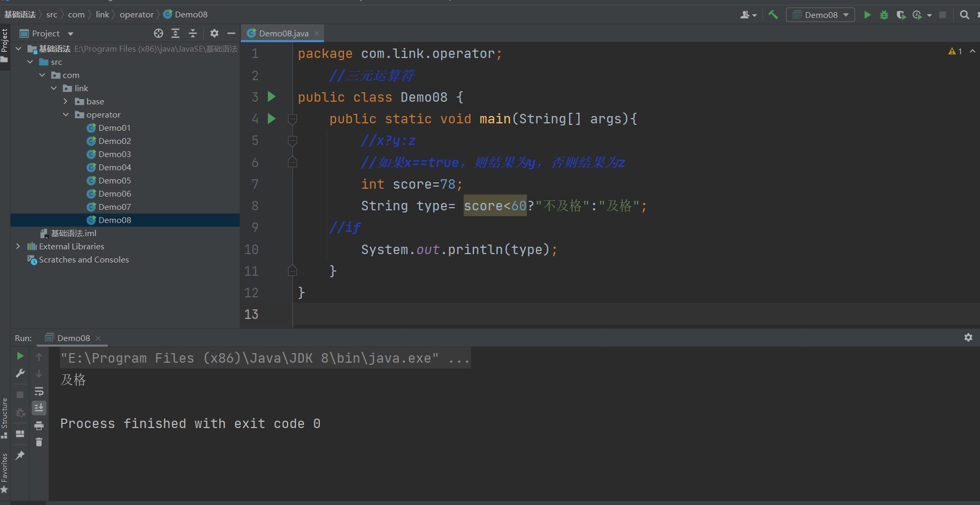Start debugging with the green bug icon

(884, 15)
